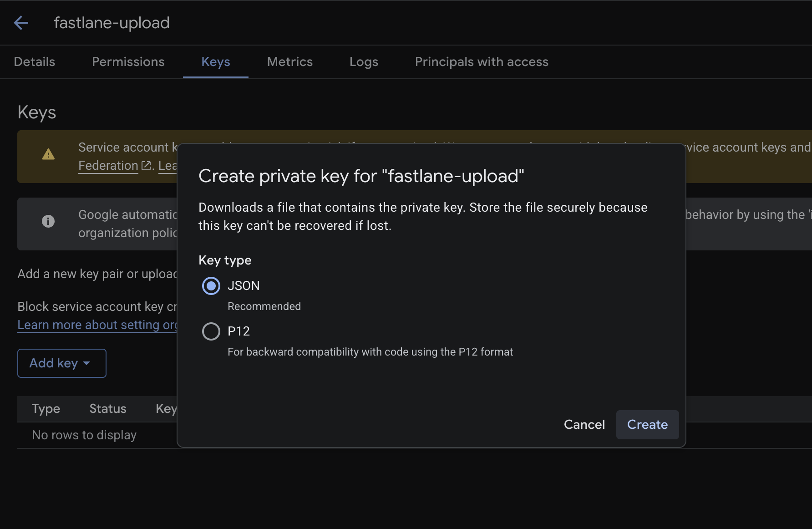This screenshot has width=812, height=529.
Task: Click the Status column header
Action: point(108,409)
